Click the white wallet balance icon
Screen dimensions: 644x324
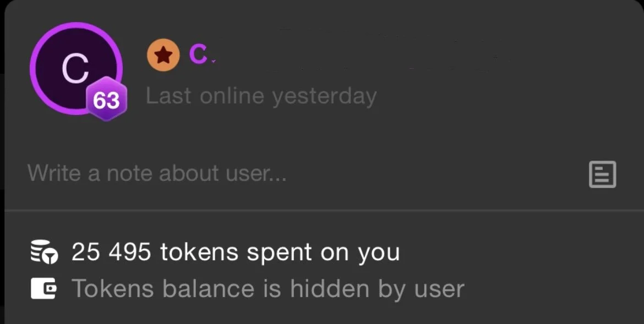click(43, 288)
